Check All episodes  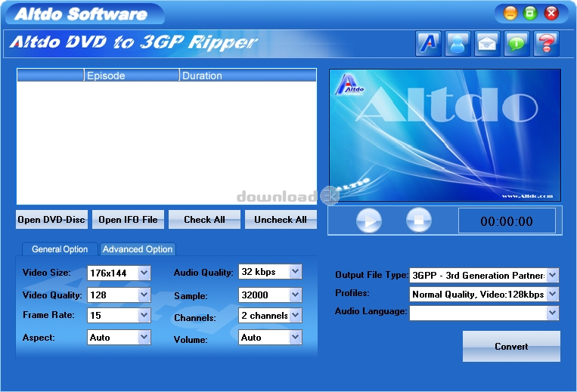coord(205,220)
